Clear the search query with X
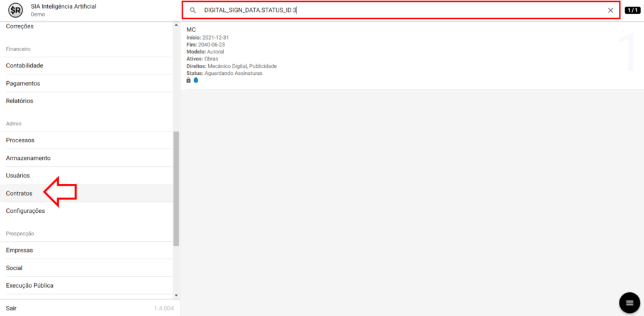The height and width of the screenshot is (316, 644). [x=610, y=11]
